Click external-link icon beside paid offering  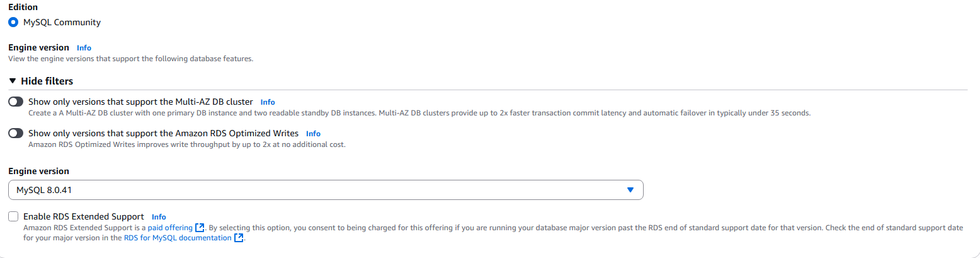(x=200, y=228)
